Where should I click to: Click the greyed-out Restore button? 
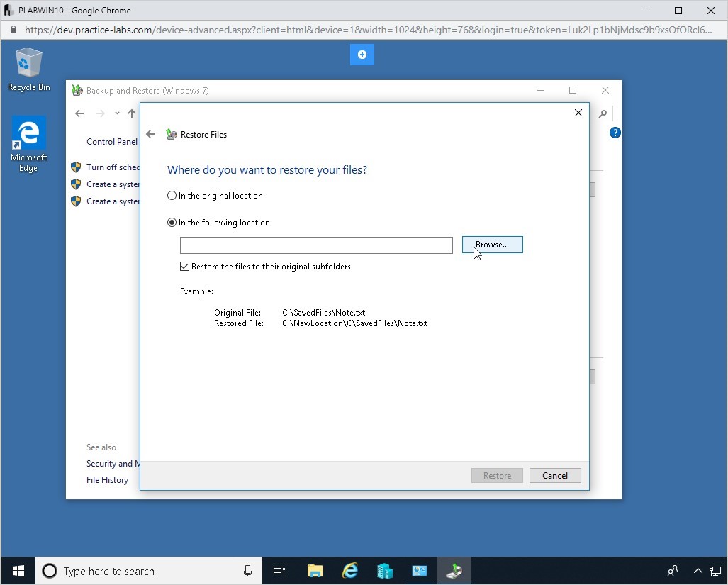tap(497, 475)
